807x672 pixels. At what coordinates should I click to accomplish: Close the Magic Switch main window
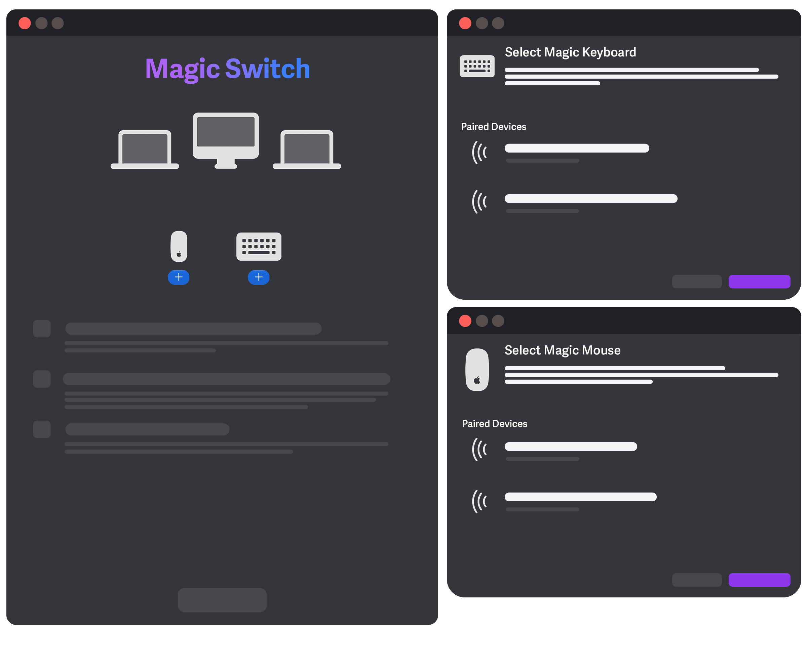[x=25, y=23]
